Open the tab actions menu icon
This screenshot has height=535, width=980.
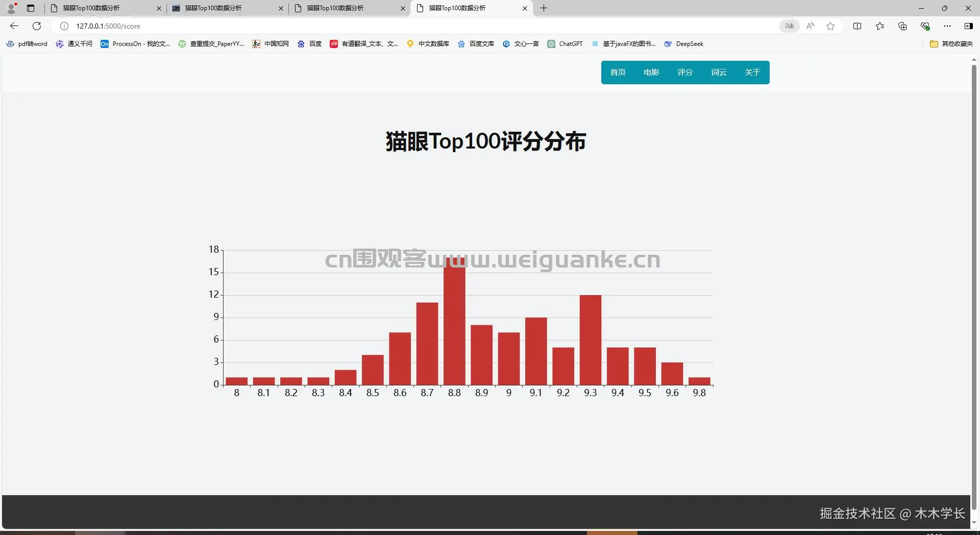point(31,8)
